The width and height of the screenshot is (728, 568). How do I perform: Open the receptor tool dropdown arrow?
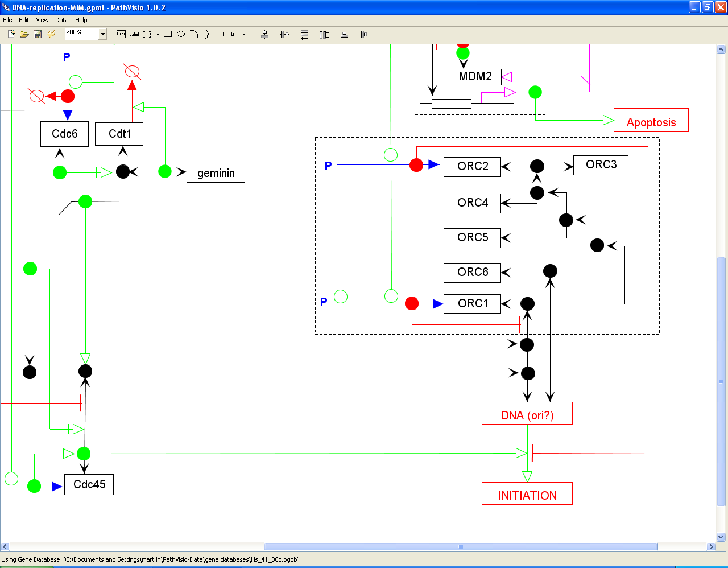click(243, 34)
